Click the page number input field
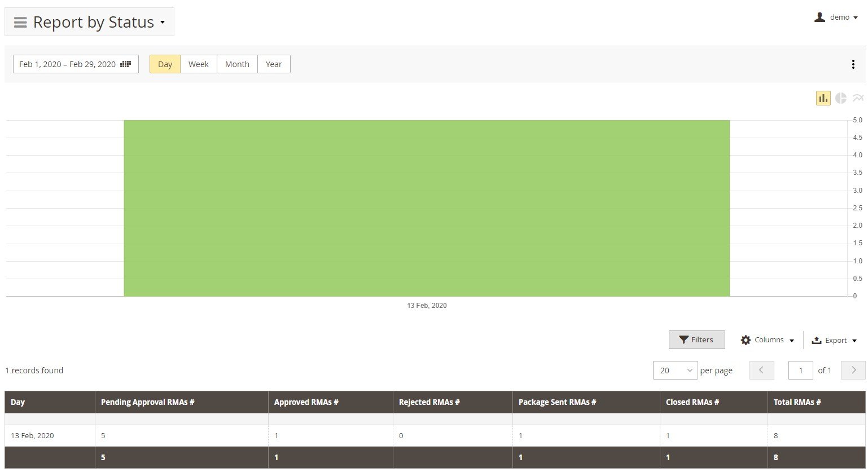This screenshot has width=868, height=472. point(800,370)
